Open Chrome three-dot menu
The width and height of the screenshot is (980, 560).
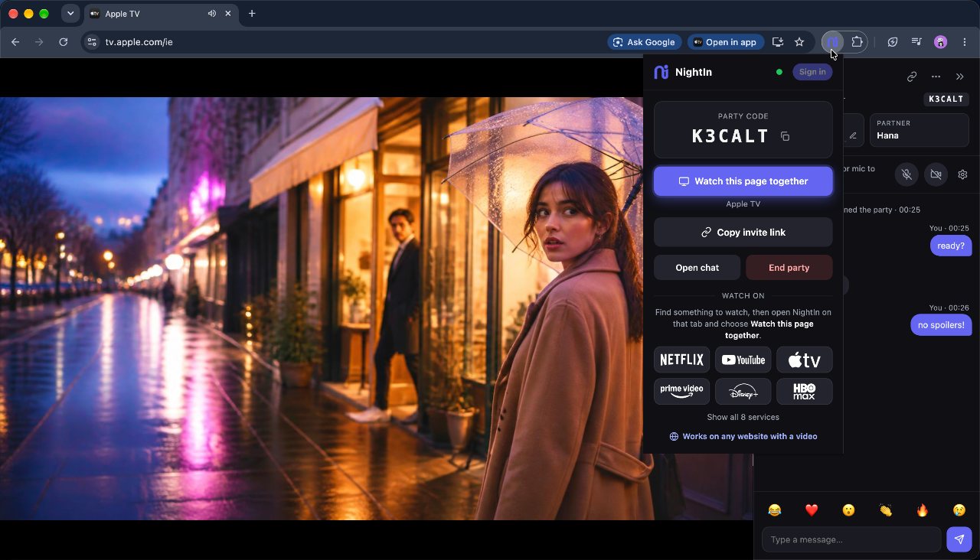pos(965,42)
